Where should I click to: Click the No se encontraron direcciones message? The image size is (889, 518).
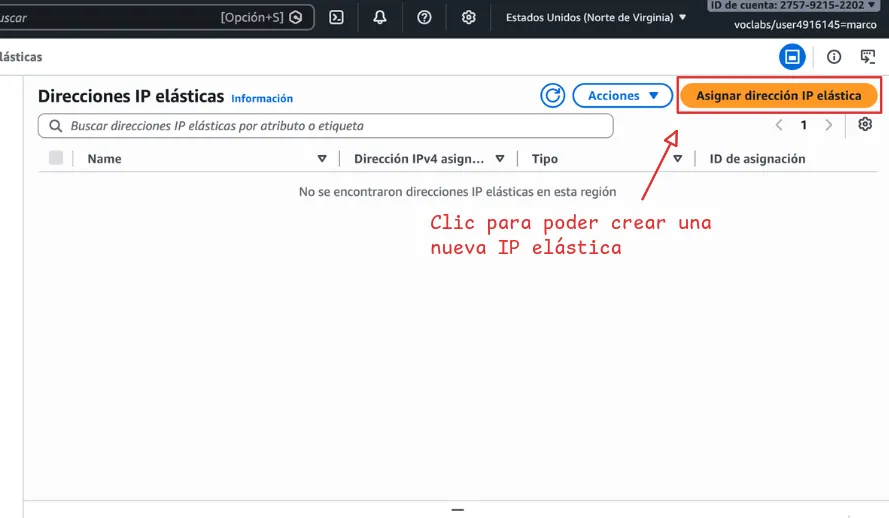[x=458, y=192]
